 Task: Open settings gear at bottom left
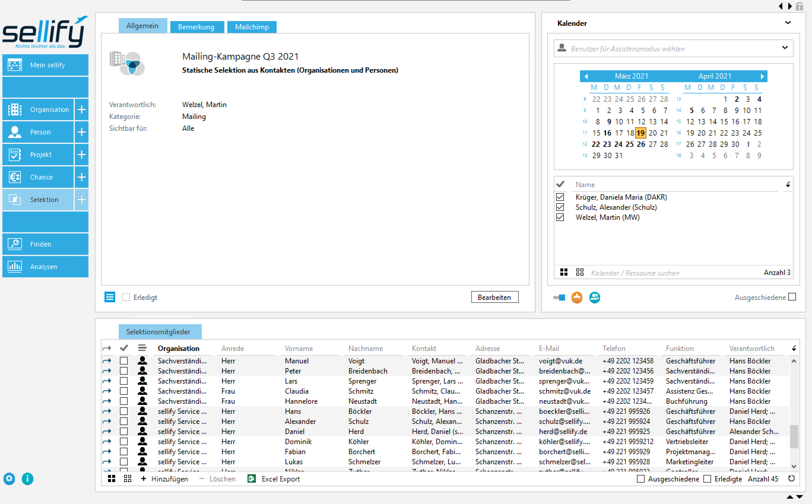9,479
